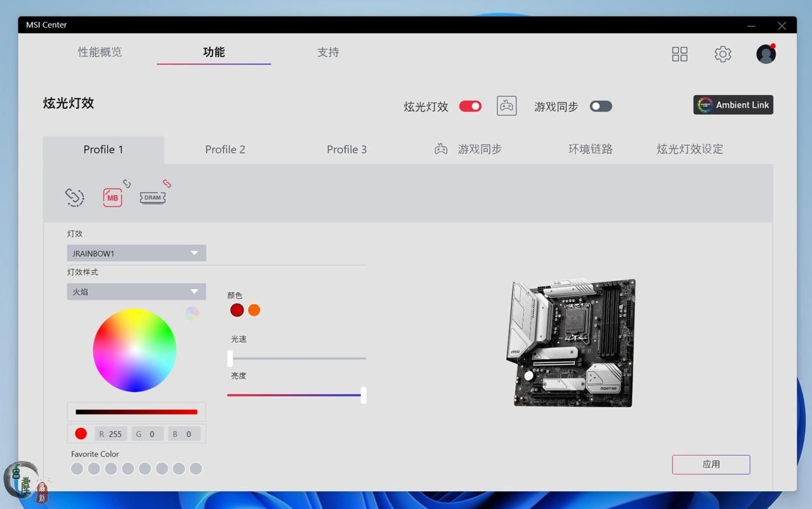Select the fourth Favorite Color slot

point(128,468)
